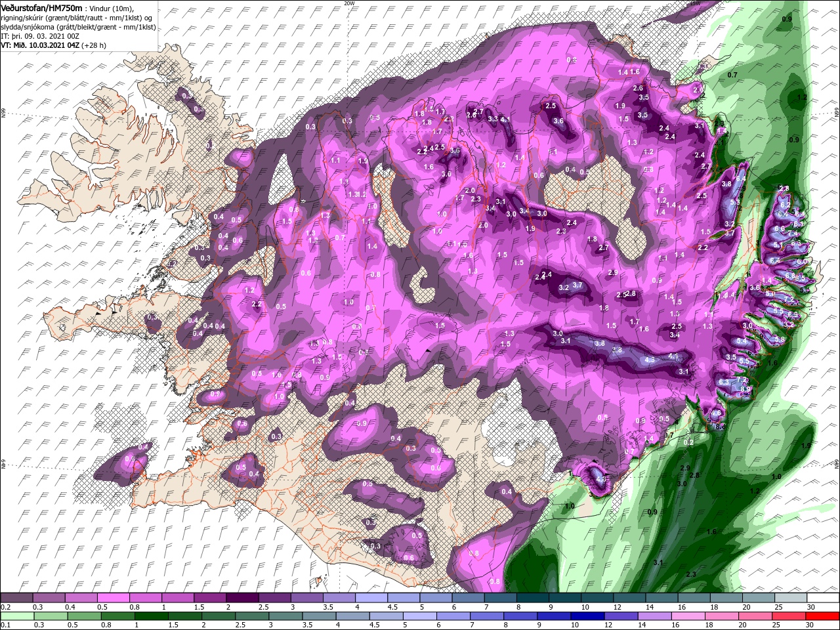Select the 0.5 pink swatch in the upper legend
The image size is (840, 630).
tap(113, 598)
